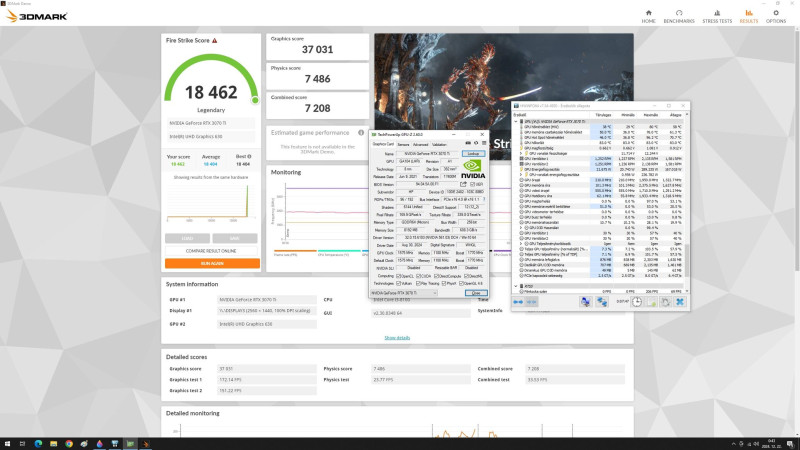
Task: Toggle the PhysX checkbox in GPU-Z
Action: click(443, 283)
